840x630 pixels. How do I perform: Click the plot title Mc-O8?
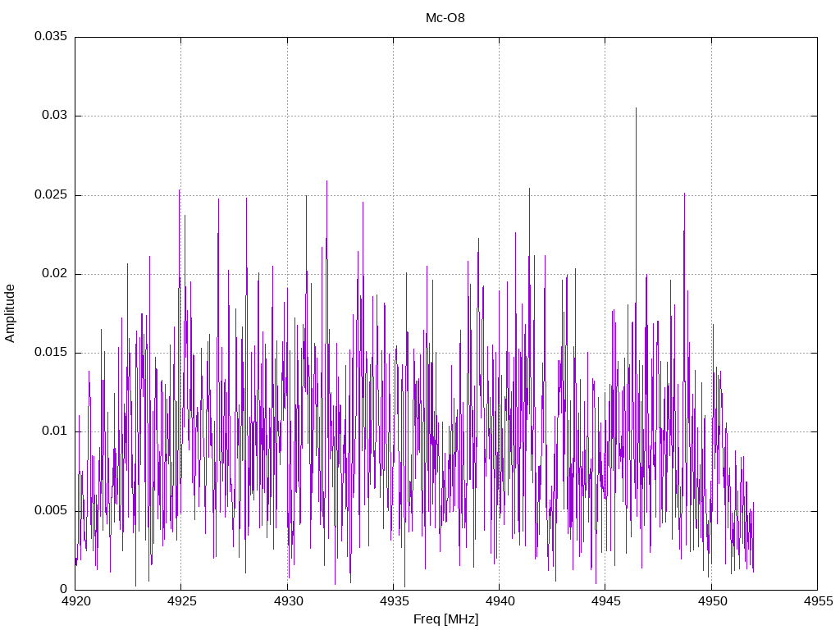point(445,18)
